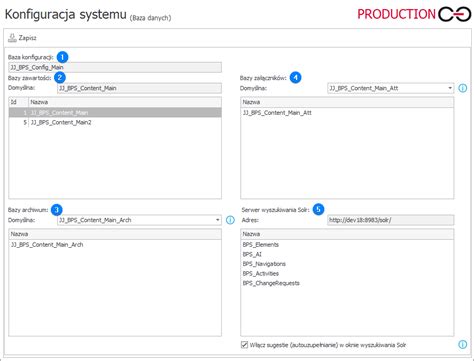
Task: Open info icon beside Solr suggestions checkbox
Action: [x=463, y=345]
